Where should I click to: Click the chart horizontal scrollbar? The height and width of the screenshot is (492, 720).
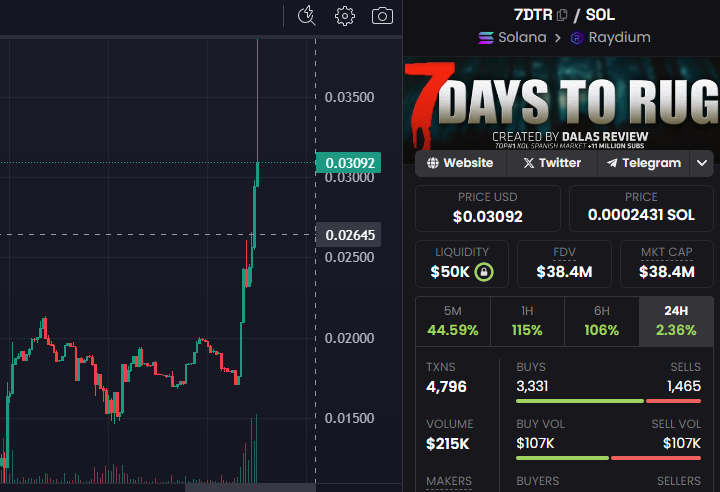[x=250, y=487]
